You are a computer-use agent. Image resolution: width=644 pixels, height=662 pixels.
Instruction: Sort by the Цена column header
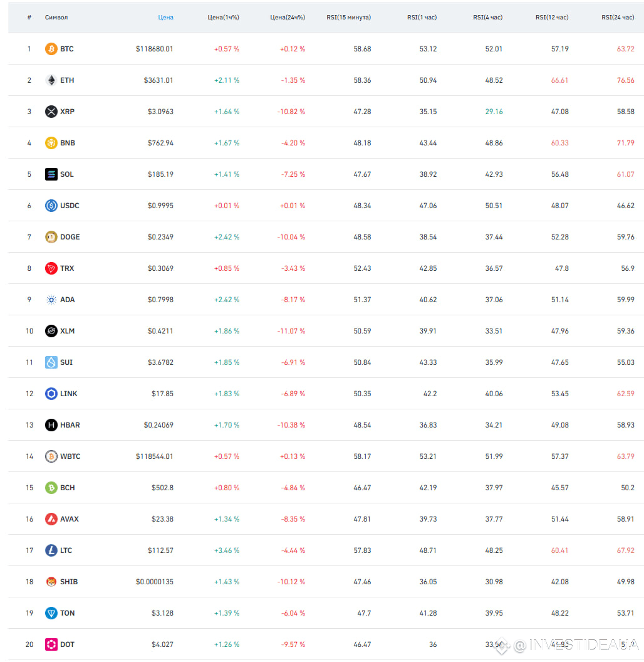point(165,18)
